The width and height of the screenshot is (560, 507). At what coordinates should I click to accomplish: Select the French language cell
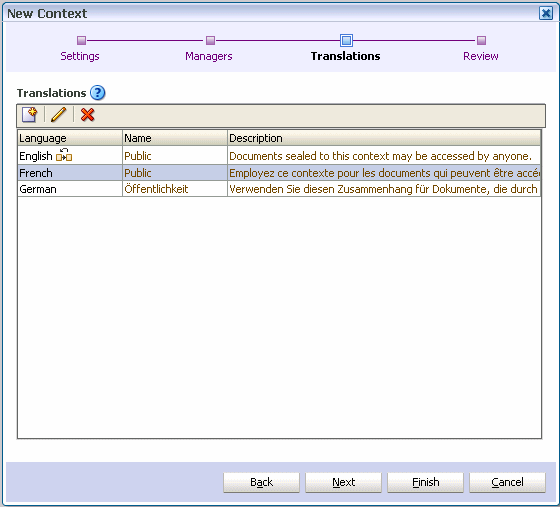point(70,173)
